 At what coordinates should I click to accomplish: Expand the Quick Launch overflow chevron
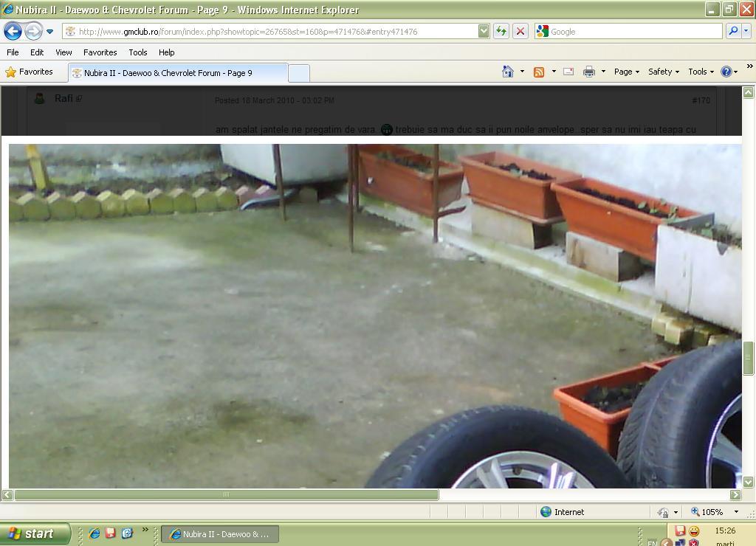pyautogui.click(x=145, y=530)
